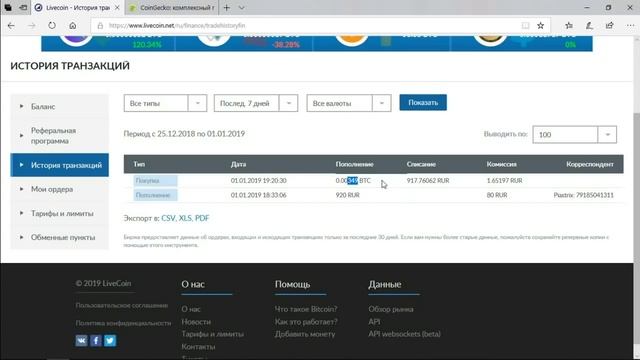Go back to previous page
The width and height of the screenshot is (640, 360).
(x=11, y=25)
